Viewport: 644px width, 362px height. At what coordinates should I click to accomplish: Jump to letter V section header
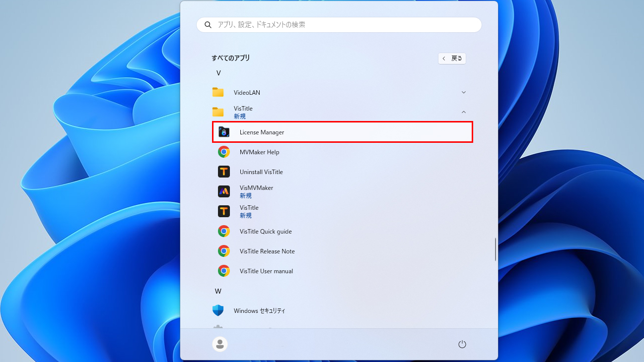[218, 73]
